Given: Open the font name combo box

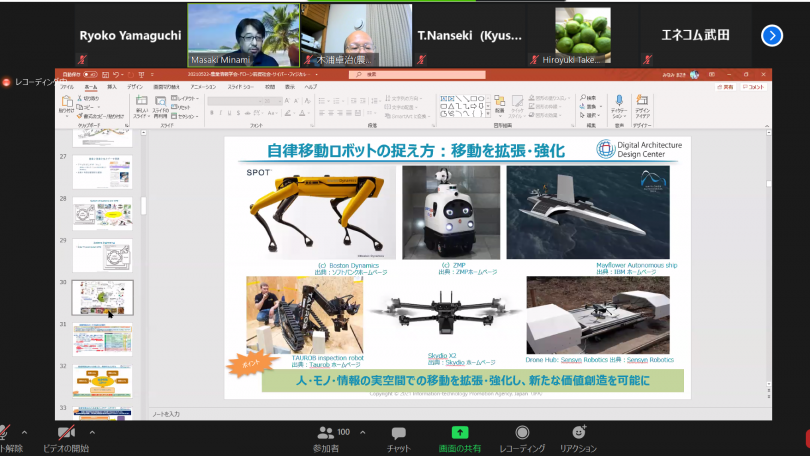Looking at the screenshot, I should 233,101.
